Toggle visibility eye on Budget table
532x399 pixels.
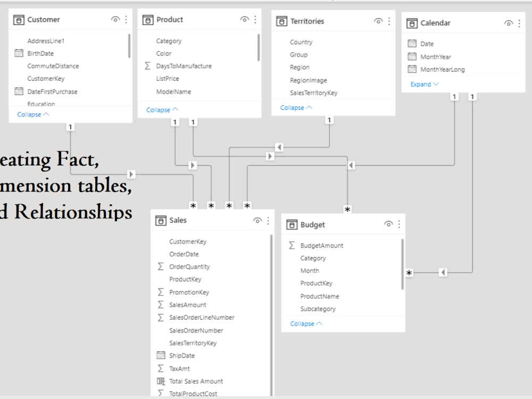point(388,224)
